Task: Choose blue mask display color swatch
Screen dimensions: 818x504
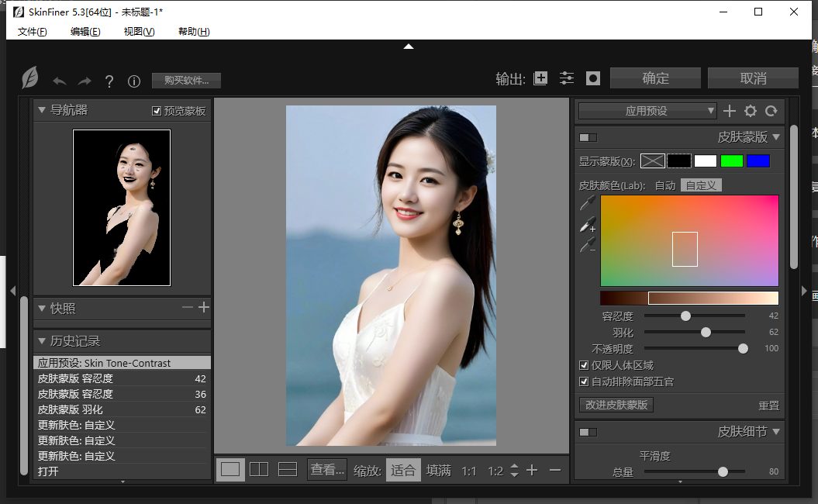Action: 758,161
